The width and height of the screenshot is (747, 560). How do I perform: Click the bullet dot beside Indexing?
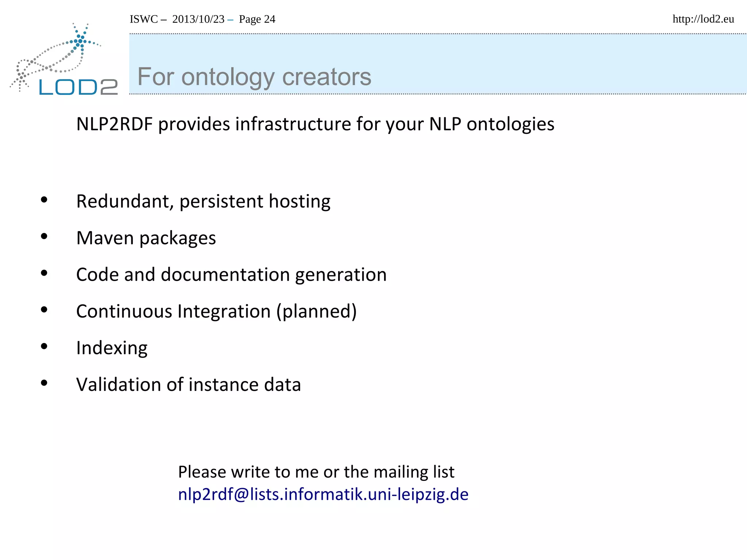point(44,346)
